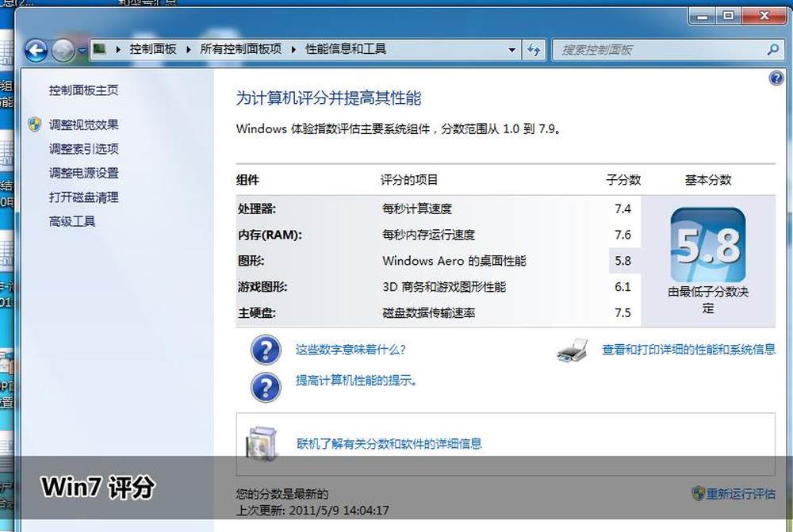The width and height of the screenshot is (793, 532).
Task: Click the 由最低子分数决定 caption
Action: [708, 300]
